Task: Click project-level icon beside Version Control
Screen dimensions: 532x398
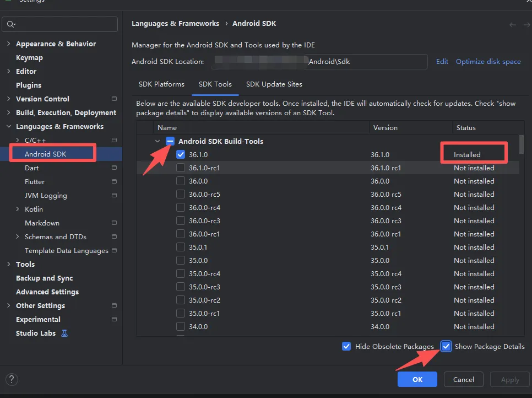Action: [114, 99]
